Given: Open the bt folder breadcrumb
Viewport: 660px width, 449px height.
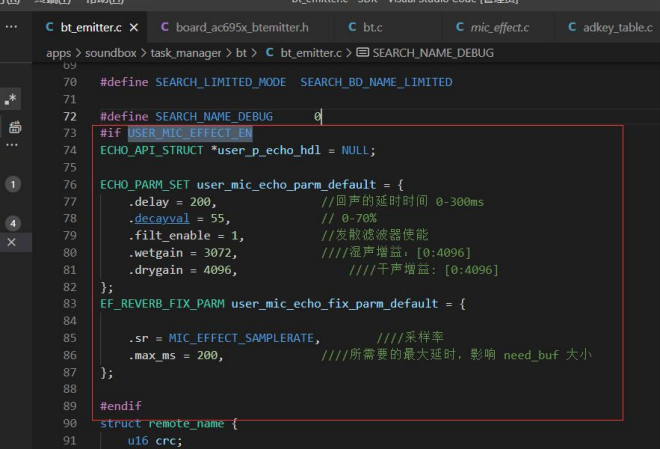Looking at the screenshot, I should 241,53.
